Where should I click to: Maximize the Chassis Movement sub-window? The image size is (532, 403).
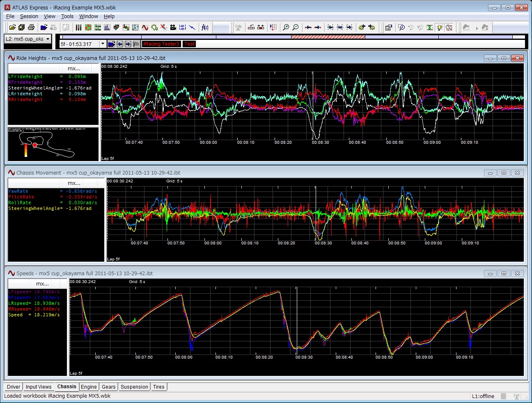tap(504, 173)
